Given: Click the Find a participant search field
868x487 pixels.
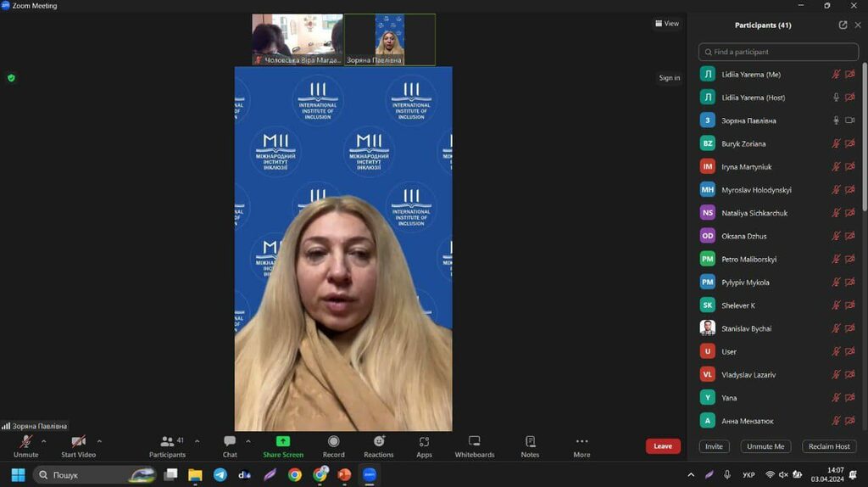Looking at the screenshot, I should 778,52.
